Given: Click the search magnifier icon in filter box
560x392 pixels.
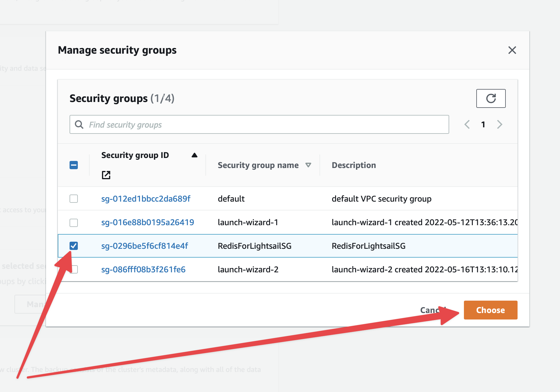Looking at the screenshot, I should 79,124.
